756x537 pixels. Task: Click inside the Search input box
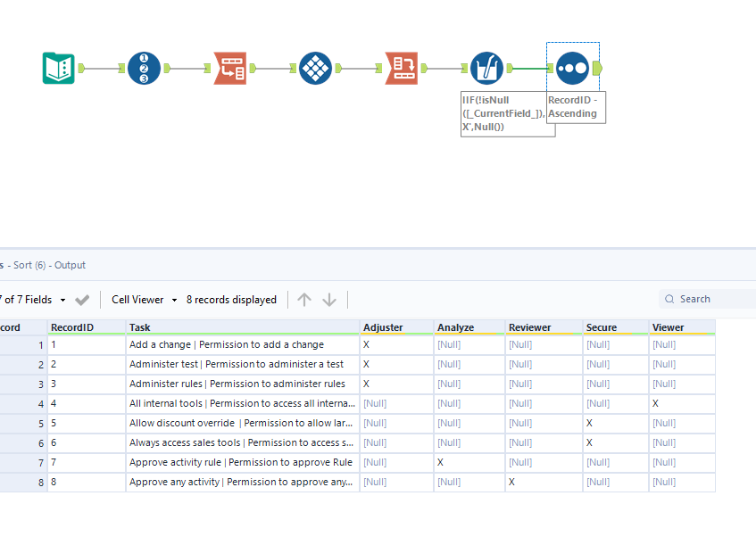point(710,299)
